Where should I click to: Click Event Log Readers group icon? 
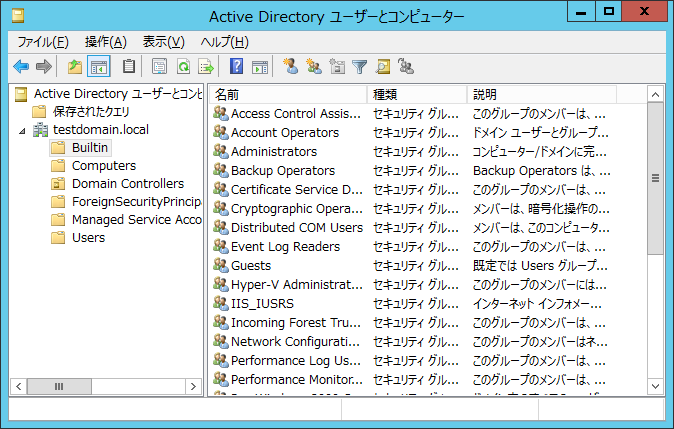[221, 246]
